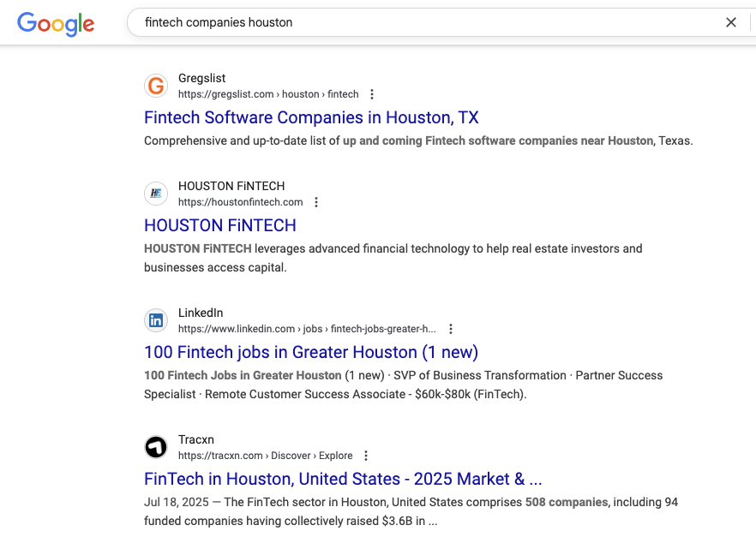Open the Fintech Software Companies in Houston link
This screenshot has height=549, width=756.
(x=310, y=117)
